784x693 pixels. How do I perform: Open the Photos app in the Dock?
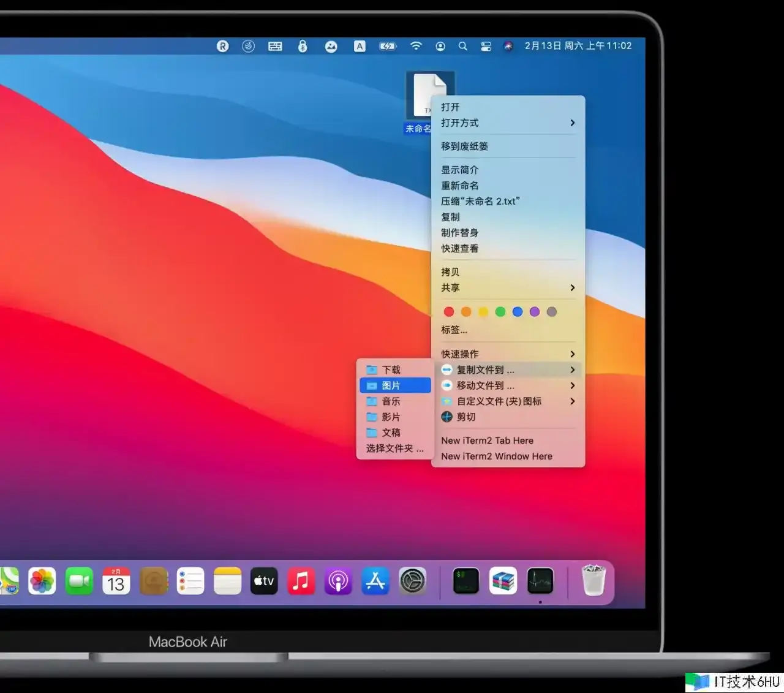click(42, 581)
